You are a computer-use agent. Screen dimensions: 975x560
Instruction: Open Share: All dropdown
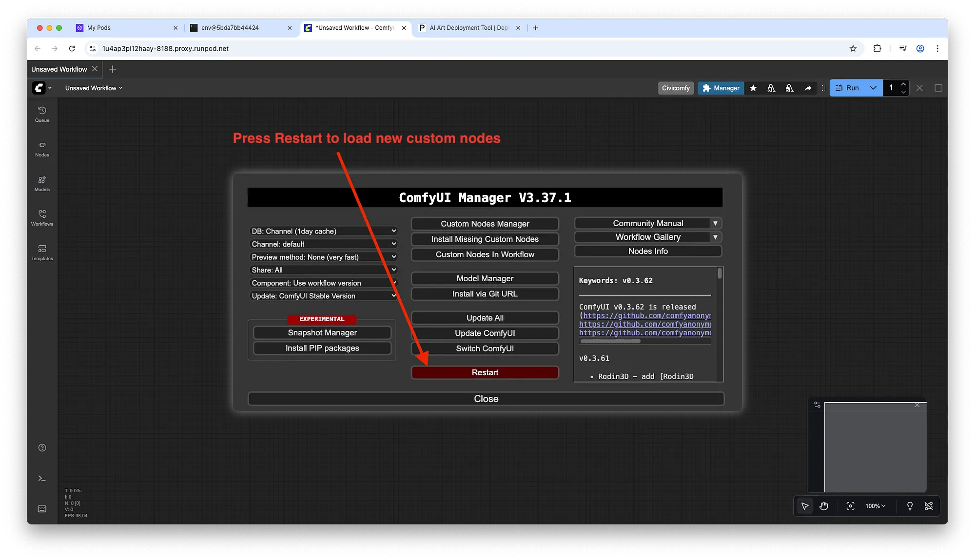(324, 270)
